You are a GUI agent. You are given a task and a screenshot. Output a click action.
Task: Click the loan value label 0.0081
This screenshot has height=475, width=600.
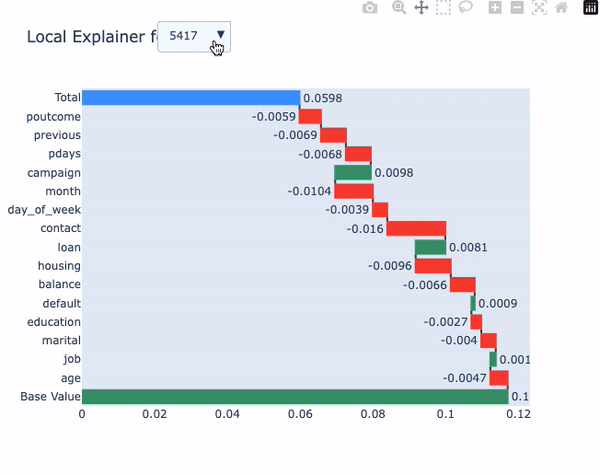468,247
